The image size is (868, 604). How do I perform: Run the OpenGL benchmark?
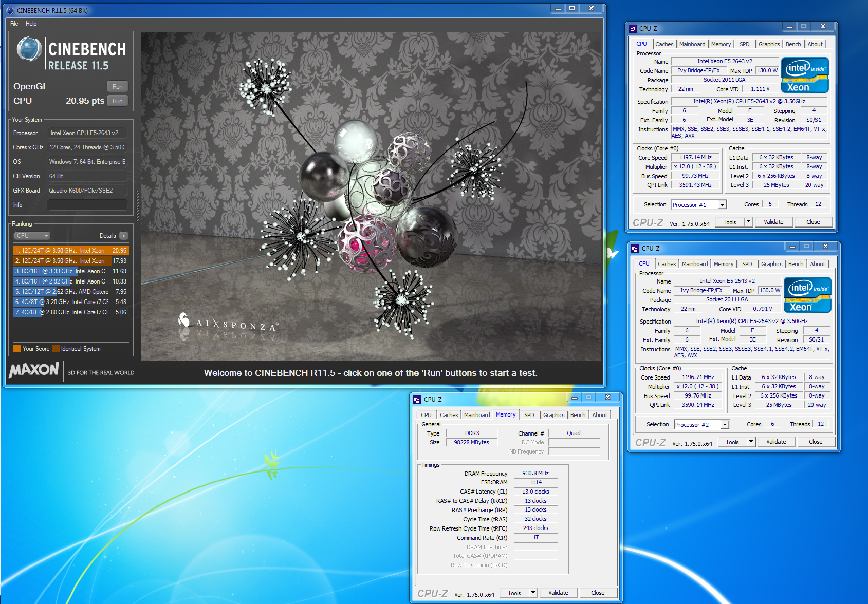(x=118, y=87)
